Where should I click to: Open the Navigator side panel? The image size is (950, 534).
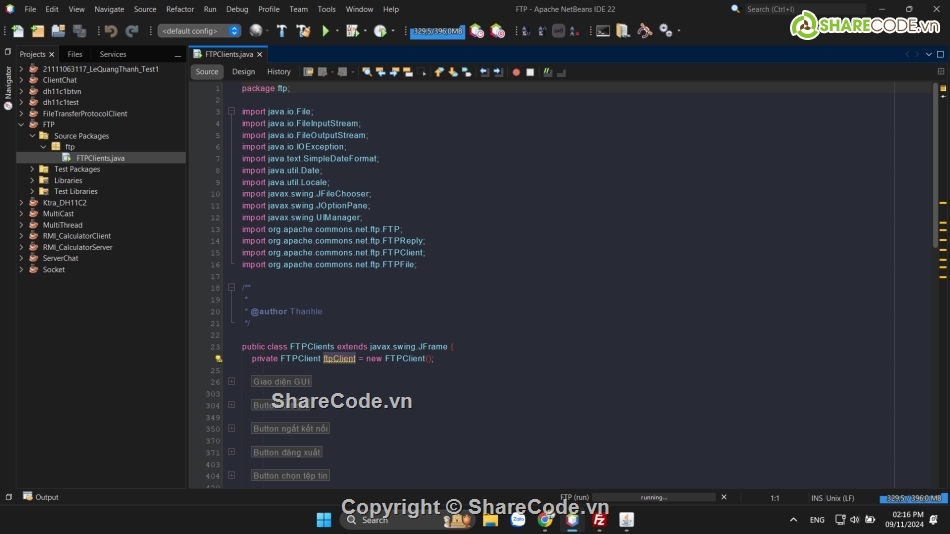[x=8, y=87]
